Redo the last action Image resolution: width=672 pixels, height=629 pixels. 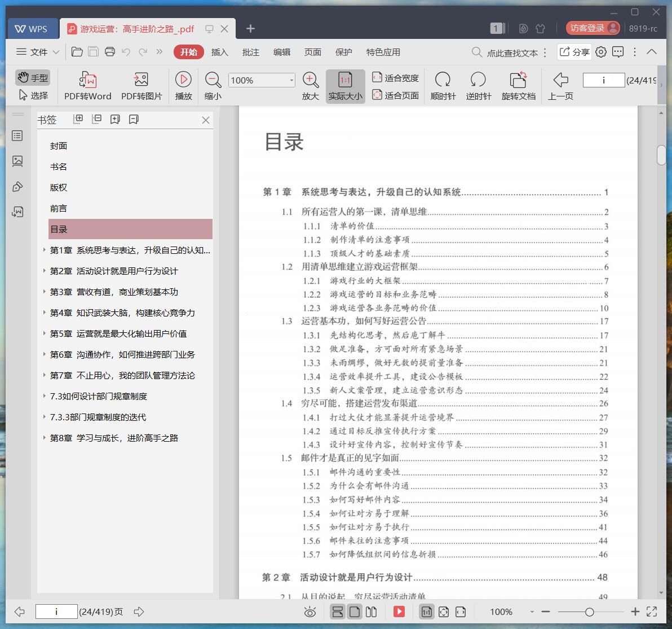[x=143, y=52]
